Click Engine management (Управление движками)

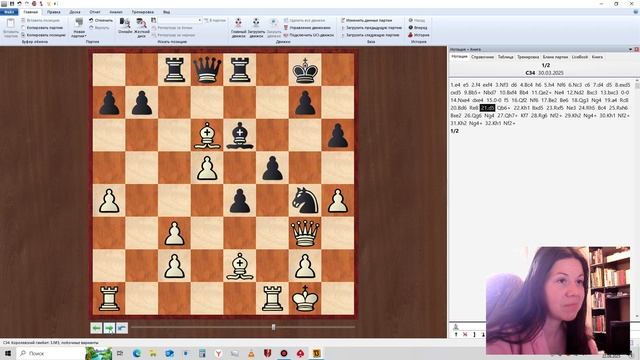coord(307,27)
